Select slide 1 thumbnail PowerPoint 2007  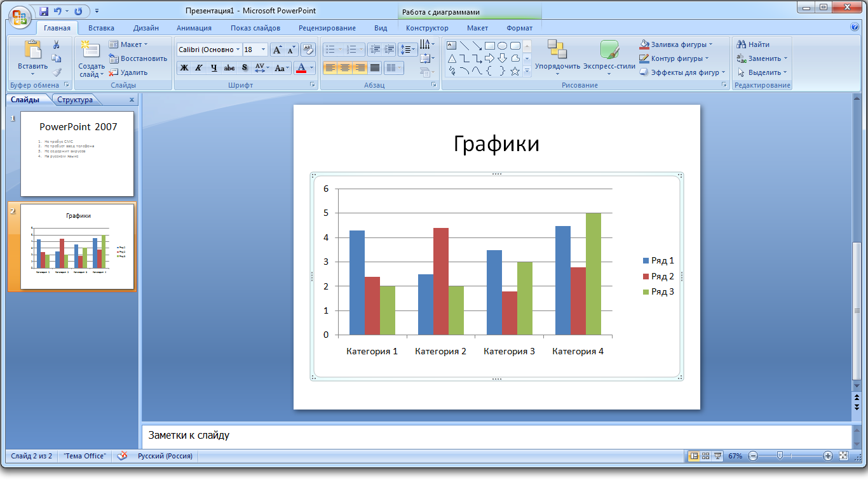(x=77, y=154)
